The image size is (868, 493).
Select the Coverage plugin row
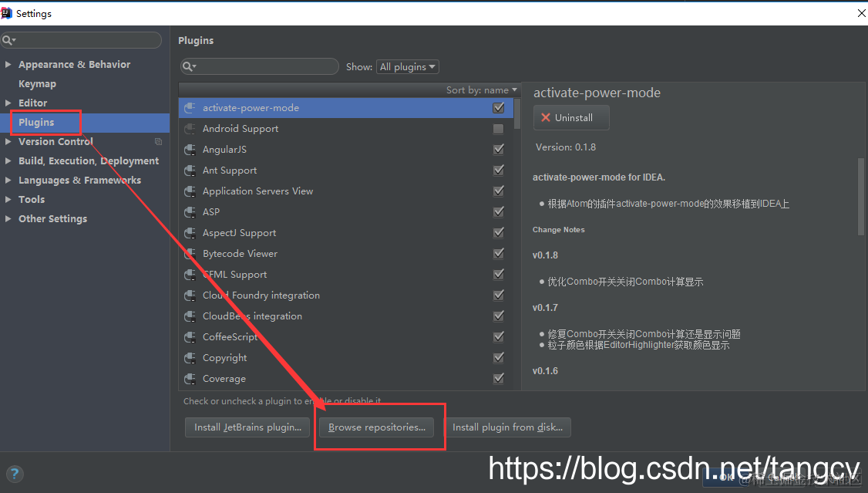click(x=346, y=379)
